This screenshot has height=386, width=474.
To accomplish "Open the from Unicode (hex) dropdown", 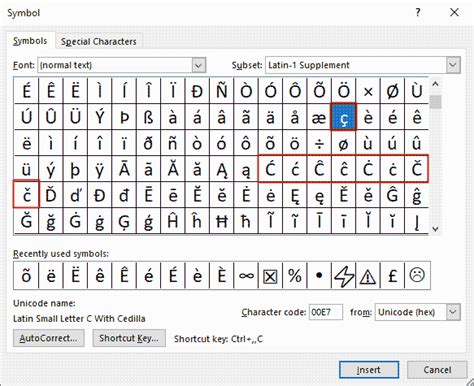I will tap(453, 312).
